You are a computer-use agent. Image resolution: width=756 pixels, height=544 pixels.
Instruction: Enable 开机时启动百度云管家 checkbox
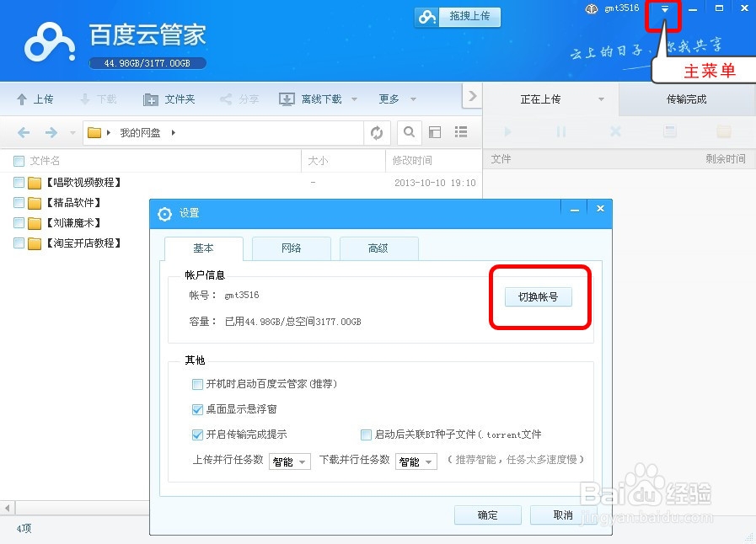click(197, 384)
